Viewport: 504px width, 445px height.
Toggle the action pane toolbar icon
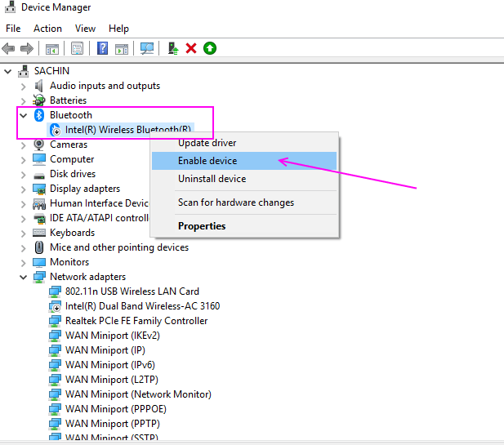[122, 49]
